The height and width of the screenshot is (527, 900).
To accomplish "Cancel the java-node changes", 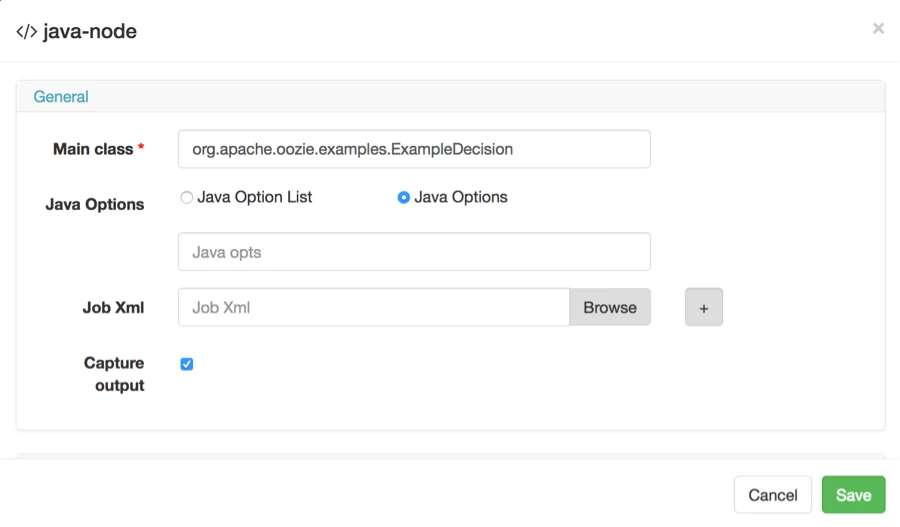I will click(x=773, y=495).
